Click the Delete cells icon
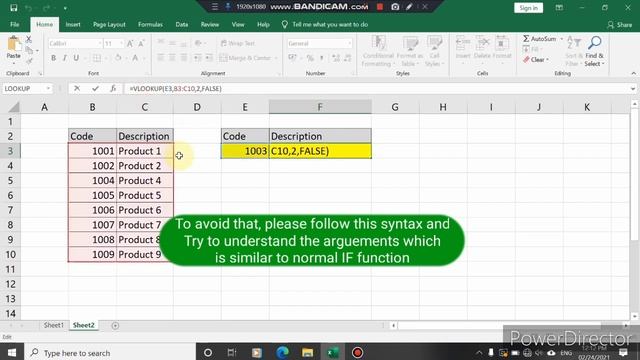The width and height of the screenshot is (640, 360). [x=482, y=43]
